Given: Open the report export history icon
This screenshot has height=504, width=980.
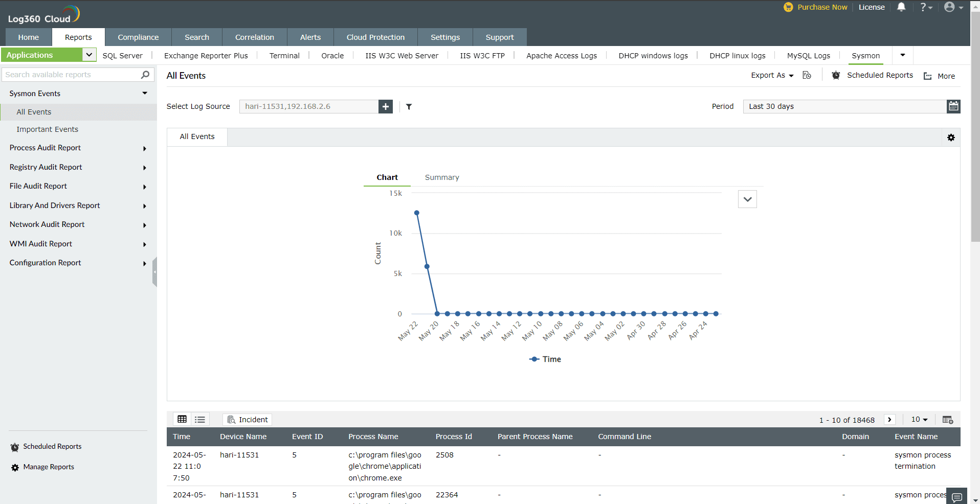Looking at the screenshot, I should tap(807, 75).
